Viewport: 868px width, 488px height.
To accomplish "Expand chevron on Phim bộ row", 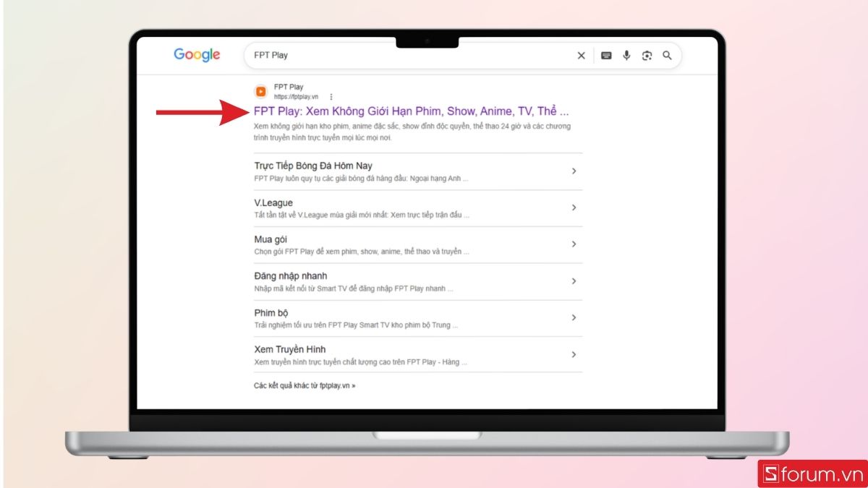I will pyautogui.click(x=574, y=318).
